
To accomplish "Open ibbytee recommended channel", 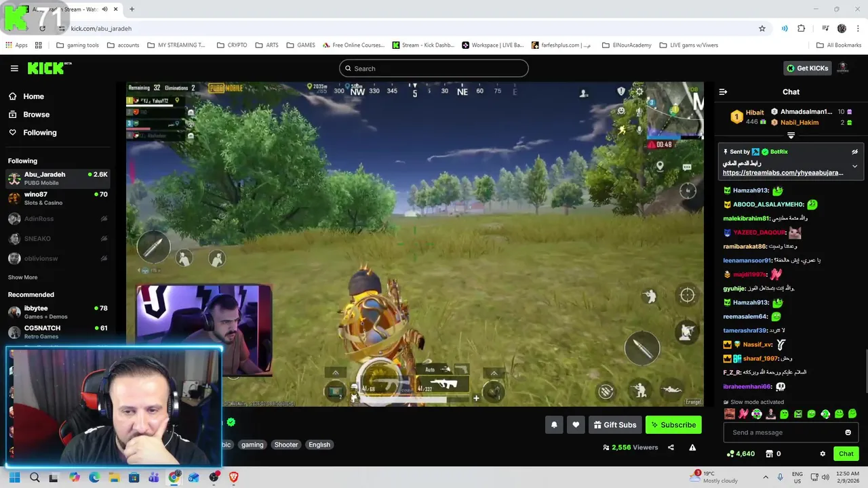I will click(x=58, y=312).
